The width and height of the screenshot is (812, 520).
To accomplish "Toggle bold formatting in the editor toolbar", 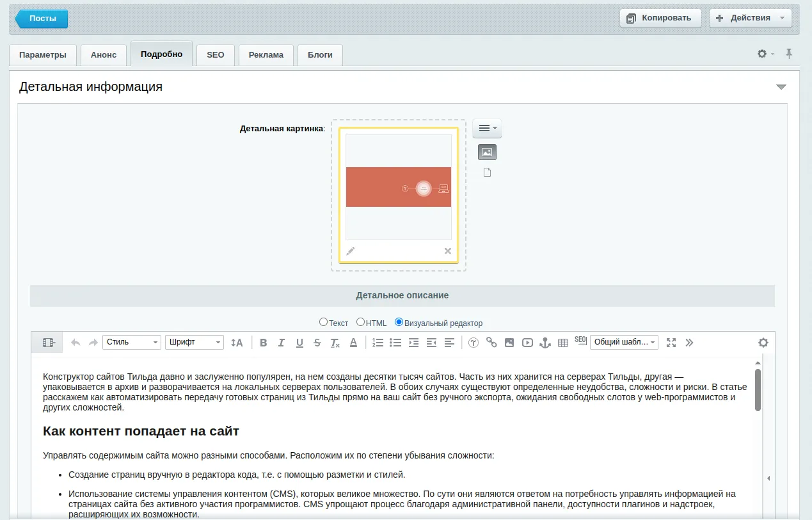I will (x=263, y=343).
